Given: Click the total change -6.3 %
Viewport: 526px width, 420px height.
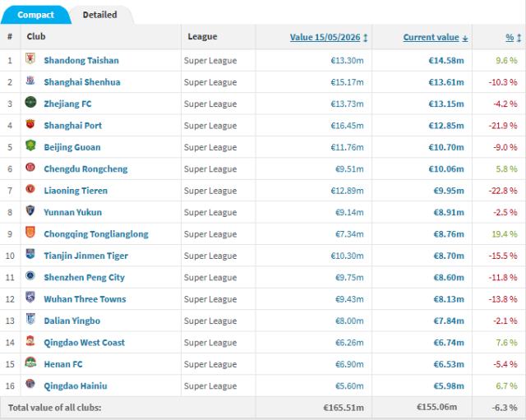Looking at the screenshot, I should [505, 408].
